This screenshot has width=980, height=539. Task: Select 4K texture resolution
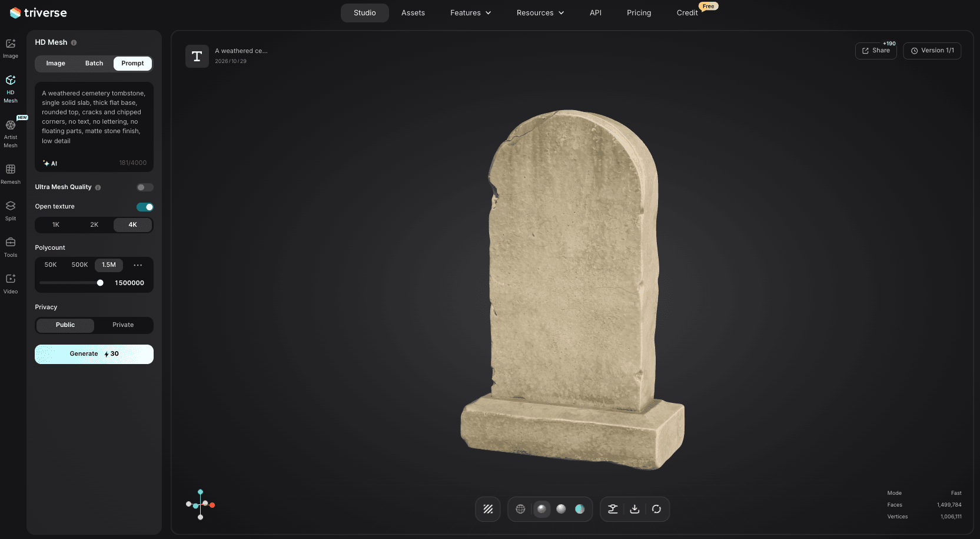tap(133, 225)
